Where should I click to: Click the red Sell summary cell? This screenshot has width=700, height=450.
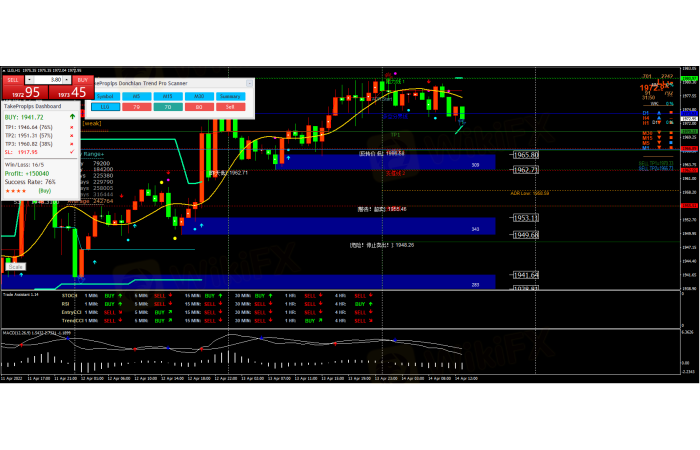click(229, 105)
